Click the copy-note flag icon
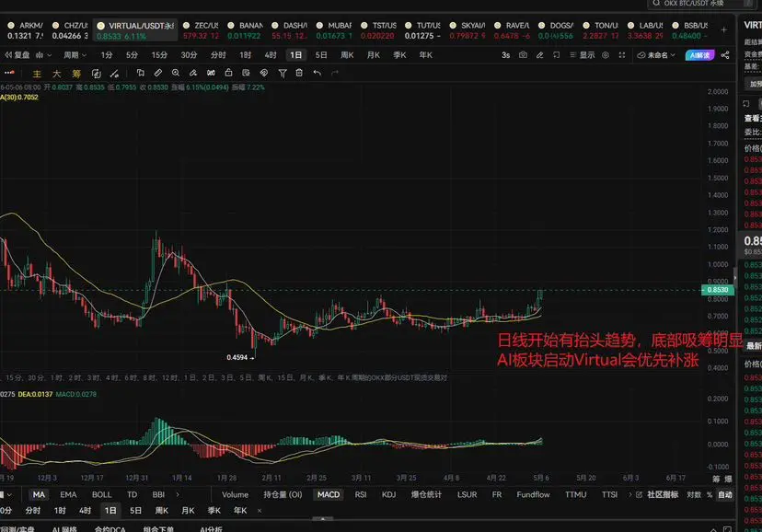 click(141, 73)
